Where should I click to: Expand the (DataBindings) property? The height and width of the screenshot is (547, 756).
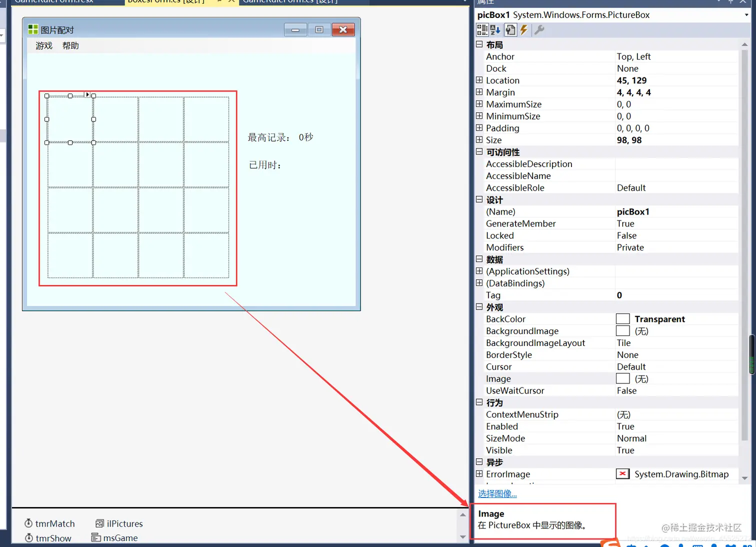[x=479, y=283]
